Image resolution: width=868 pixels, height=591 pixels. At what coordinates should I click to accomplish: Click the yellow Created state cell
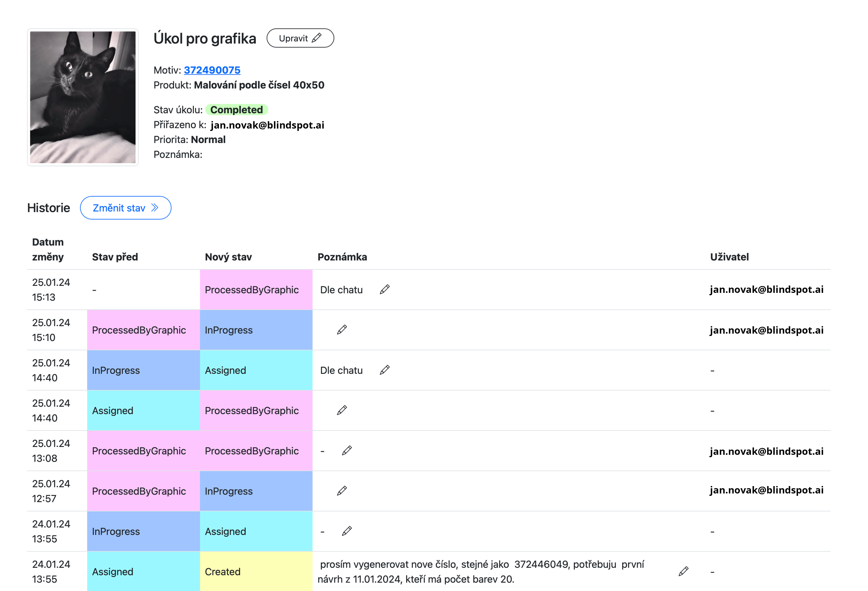(256, 572)
